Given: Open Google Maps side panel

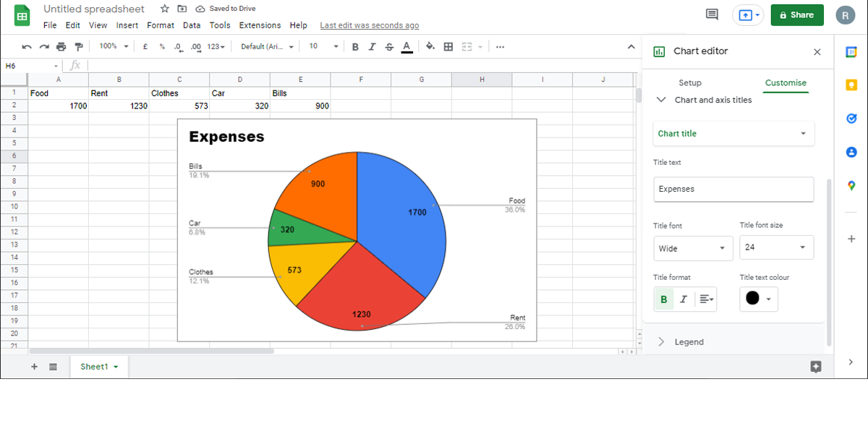Looking at the screenshot, I should pyautogui.click(x=851, y=186).
